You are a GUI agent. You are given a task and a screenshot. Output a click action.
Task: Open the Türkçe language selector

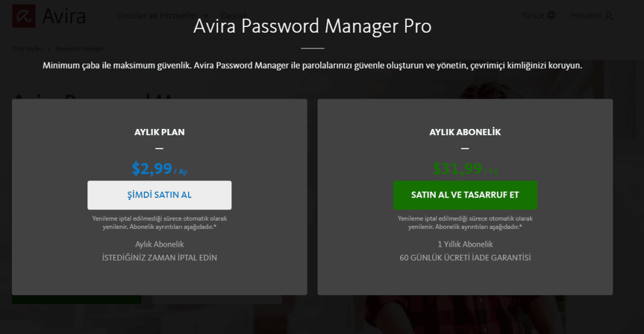click(x=533, y=15)
